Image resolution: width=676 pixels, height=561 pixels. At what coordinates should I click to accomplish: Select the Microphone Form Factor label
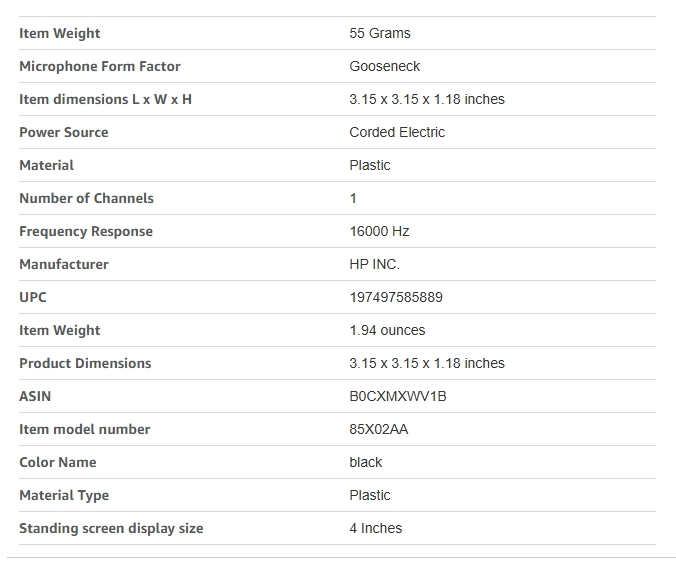pos(100,66)
